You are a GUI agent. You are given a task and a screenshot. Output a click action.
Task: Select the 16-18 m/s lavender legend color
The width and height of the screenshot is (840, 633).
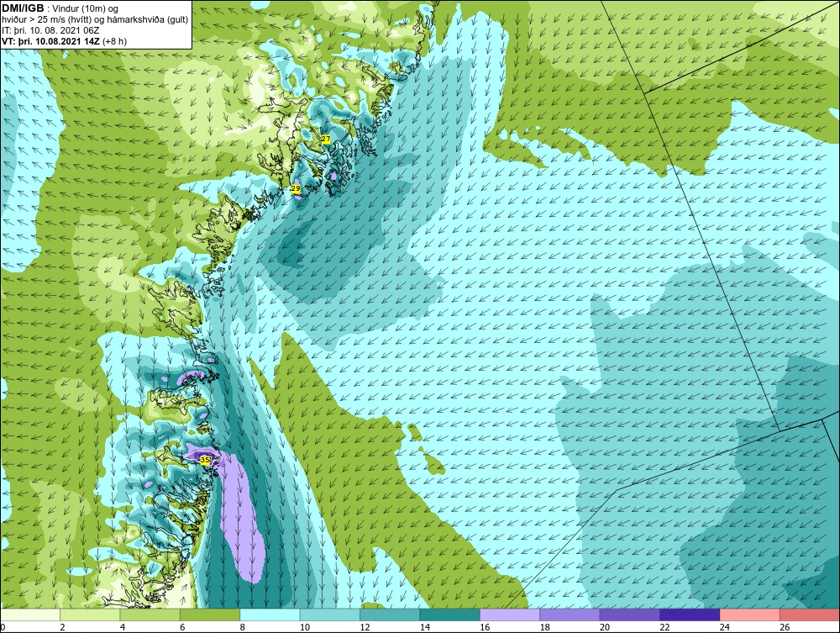510,615
